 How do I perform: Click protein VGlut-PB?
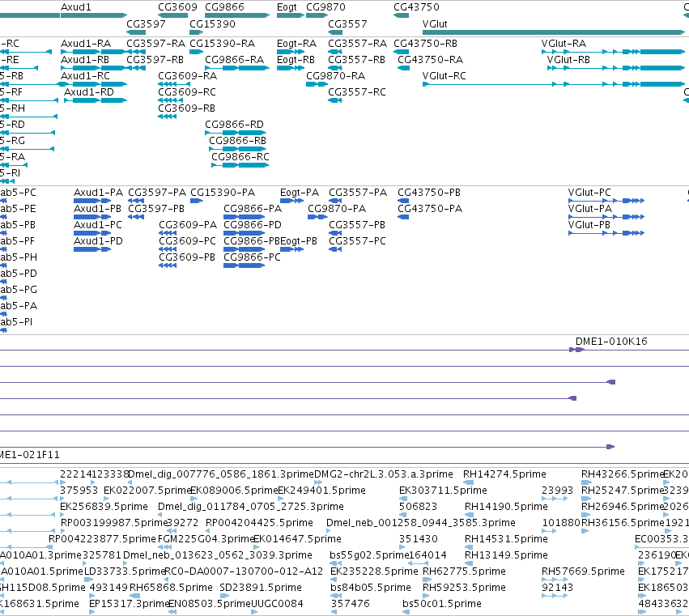589,224
